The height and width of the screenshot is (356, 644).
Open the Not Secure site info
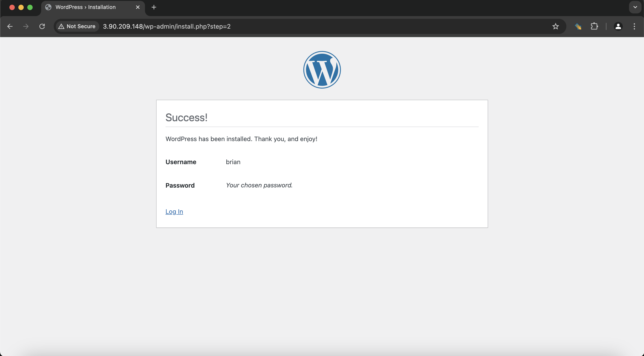click(77, 27)
